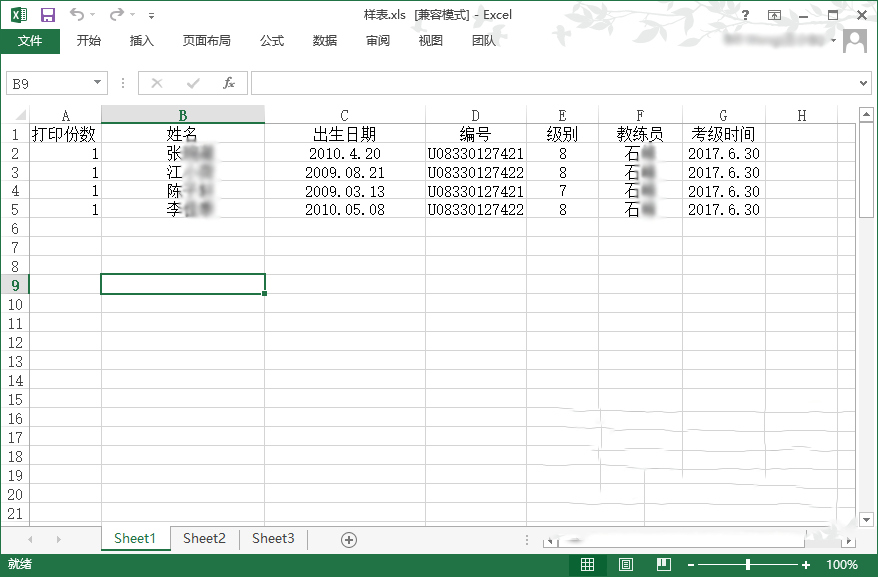Open the Name Box dropdown arrow
878x577 pixels.
click(x=97, y=83)
